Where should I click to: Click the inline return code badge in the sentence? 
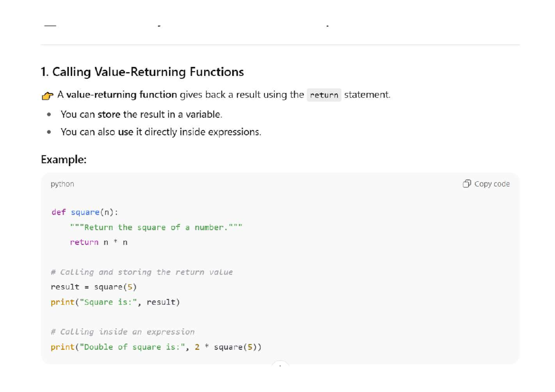click(x=324, y=95)
